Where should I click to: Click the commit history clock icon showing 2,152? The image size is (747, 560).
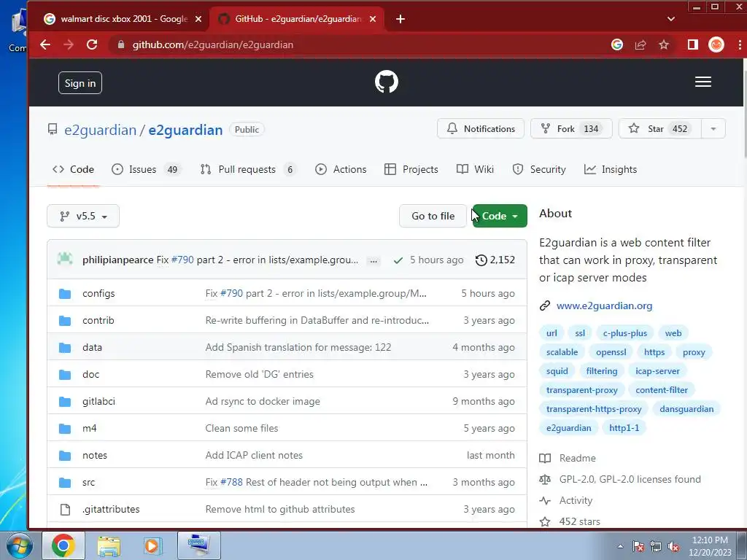click(481, 260)
